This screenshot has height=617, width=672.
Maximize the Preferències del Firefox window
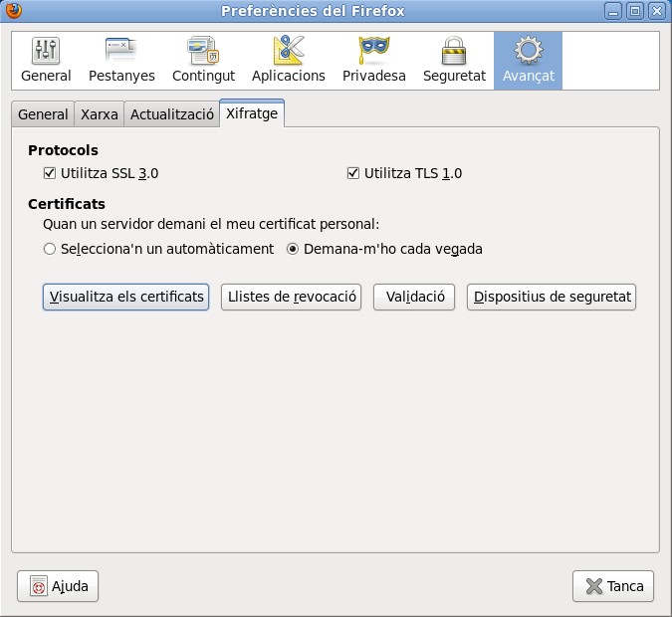(x=635, y=11)
